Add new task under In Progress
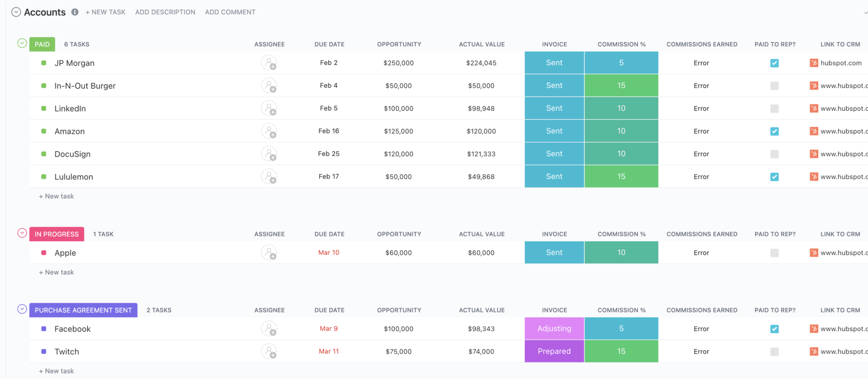This screenshot has width=868, height=379. click(57, 272)
